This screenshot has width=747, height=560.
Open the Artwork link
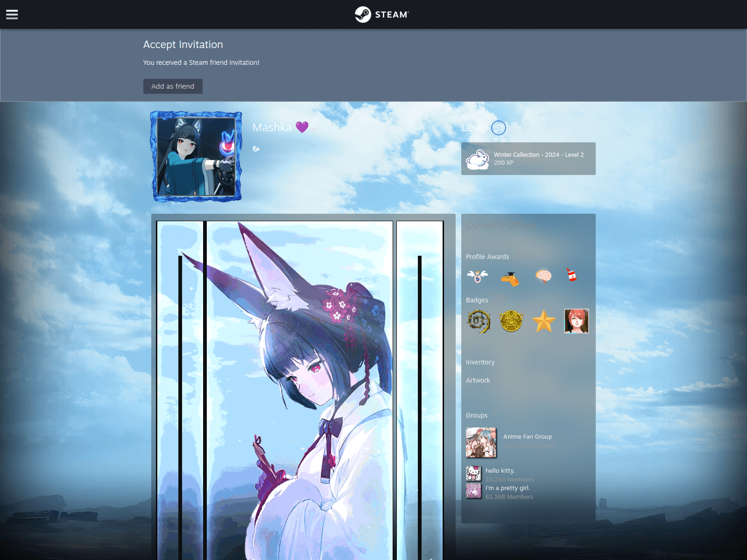coord(478,380)
